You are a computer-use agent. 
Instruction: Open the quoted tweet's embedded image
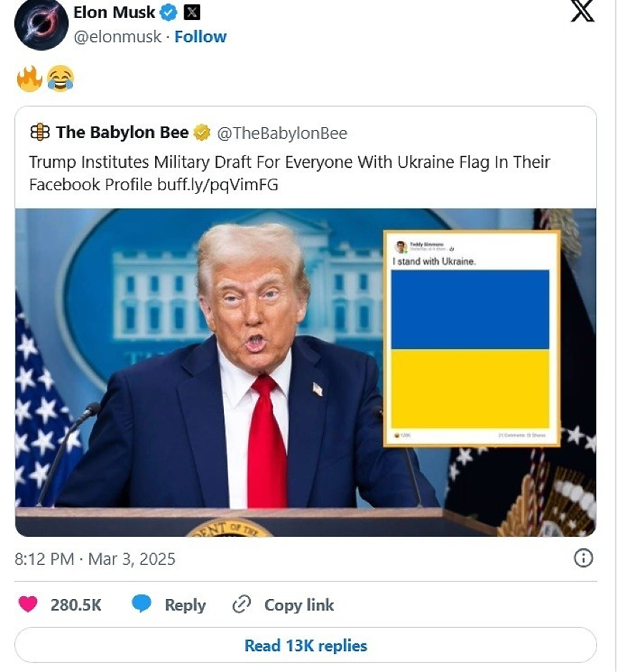point(305,372)
